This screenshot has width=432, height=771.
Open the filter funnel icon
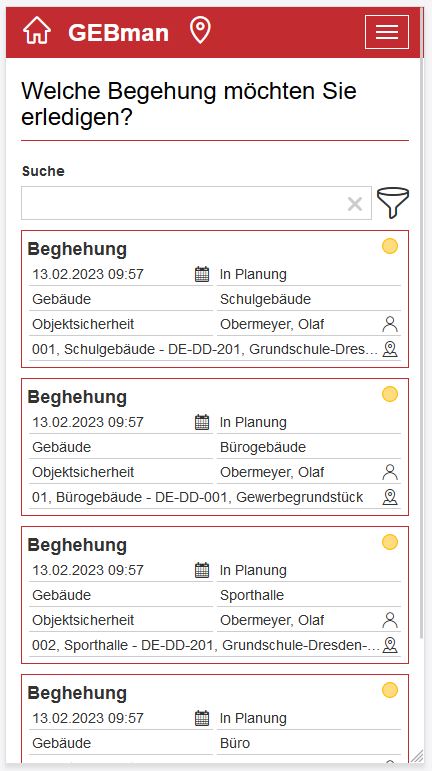tap(393, 202)
